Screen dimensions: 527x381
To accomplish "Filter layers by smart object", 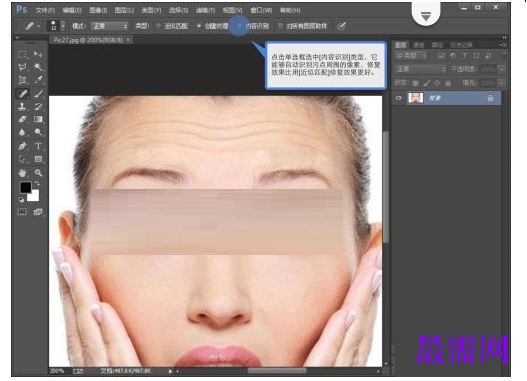I will pos(488,55).
